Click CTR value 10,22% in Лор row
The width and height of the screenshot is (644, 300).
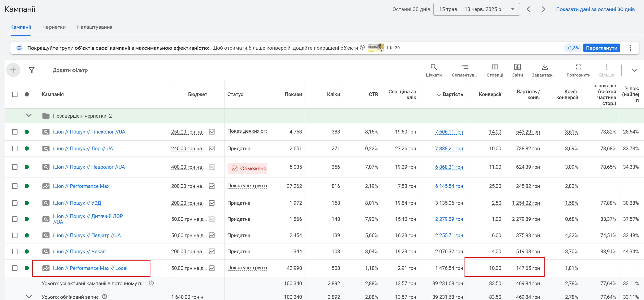coord(370,148)
